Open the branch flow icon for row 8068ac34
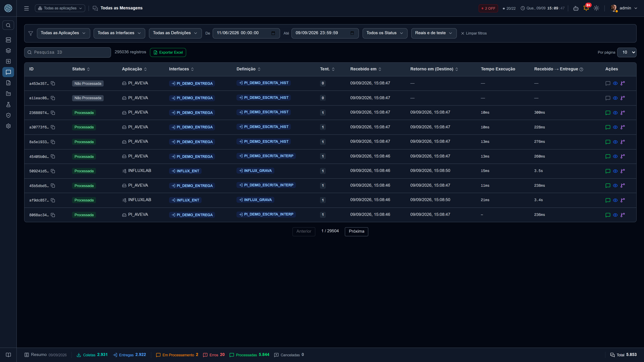Screen dimensions: 644x362 point(623,215)
